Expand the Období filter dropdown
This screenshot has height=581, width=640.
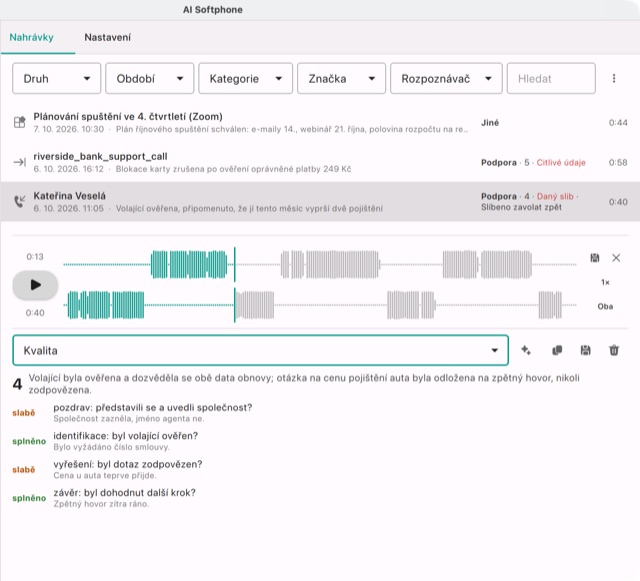149,78
